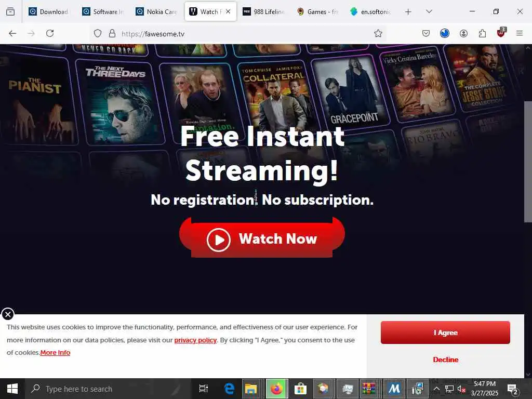532x399 pixels.
Task: Select the Gracepoint poster
Action: pos(351,91)
